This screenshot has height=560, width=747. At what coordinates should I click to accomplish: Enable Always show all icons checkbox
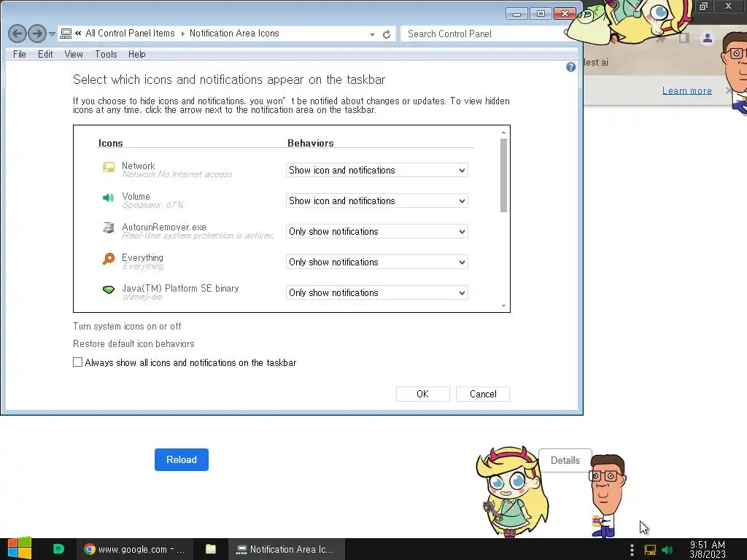[77, 362]
